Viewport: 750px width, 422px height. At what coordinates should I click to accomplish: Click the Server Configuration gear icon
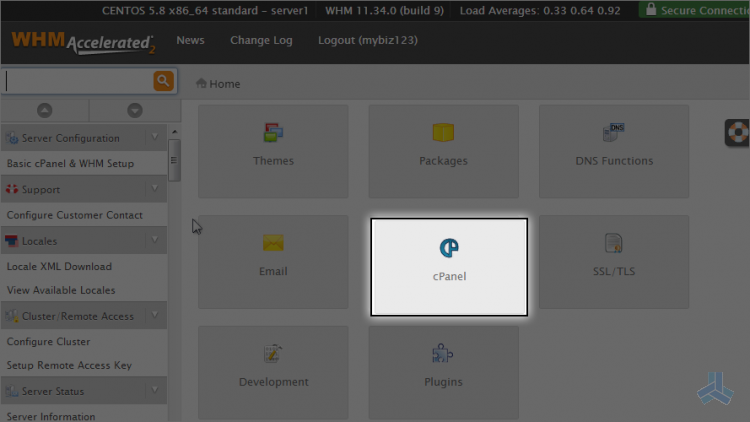(x=12, y=138)
